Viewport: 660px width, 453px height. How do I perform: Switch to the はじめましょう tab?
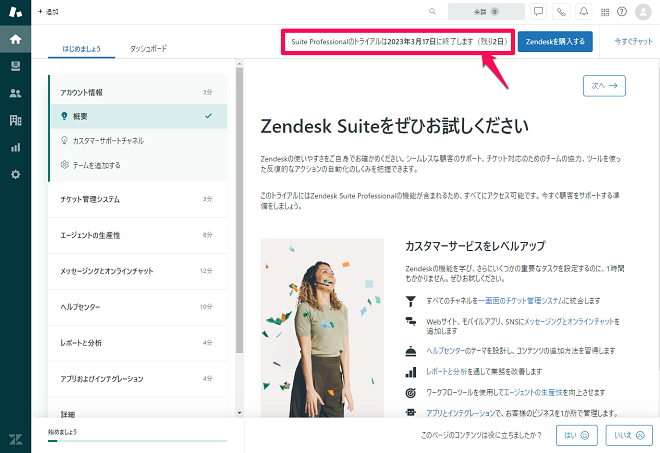coord(82,49)
